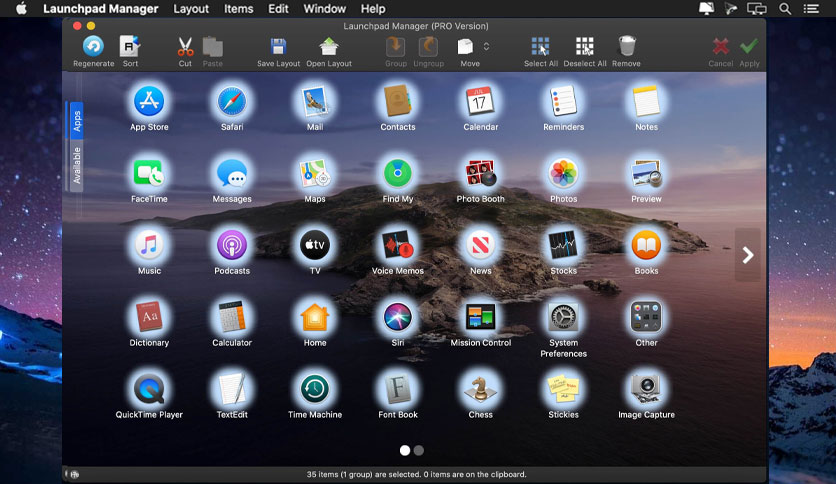Select the Mail app icon
Image resolution: width=836 pixels, height=484 pixels.
click(315, 101)
